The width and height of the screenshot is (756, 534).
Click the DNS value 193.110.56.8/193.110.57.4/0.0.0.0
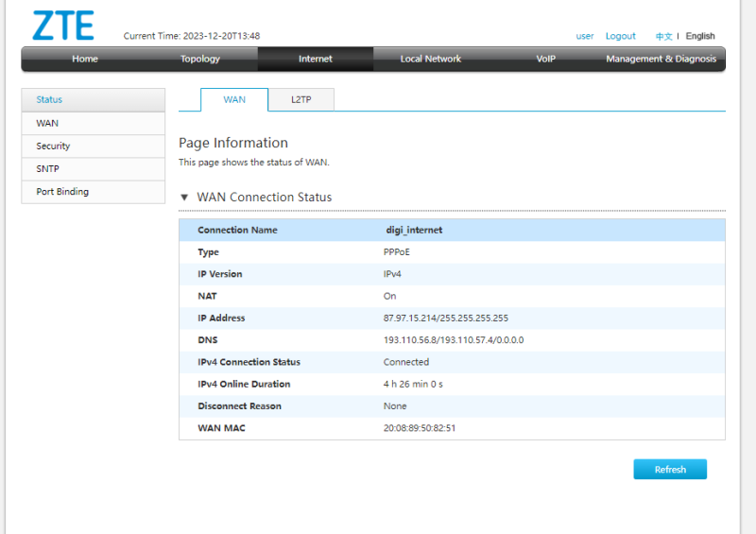(454, 340)
